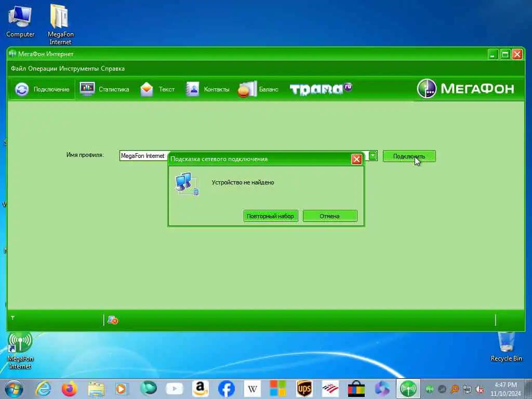Image resolution: width=532 pixels, height=399 pixels.
Task: Open Facebook taskbar shortcut
Action: (227, 389)
